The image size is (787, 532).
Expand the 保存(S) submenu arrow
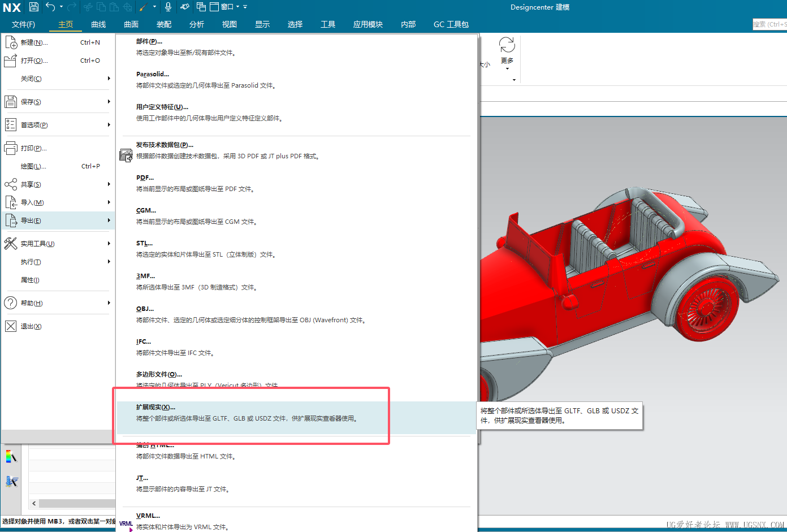(x=109, y=102)
